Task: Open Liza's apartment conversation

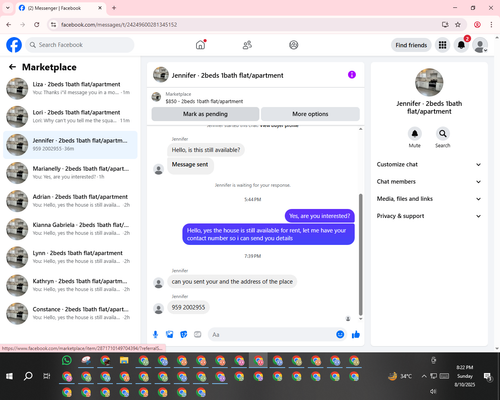Action: [70, 88]
